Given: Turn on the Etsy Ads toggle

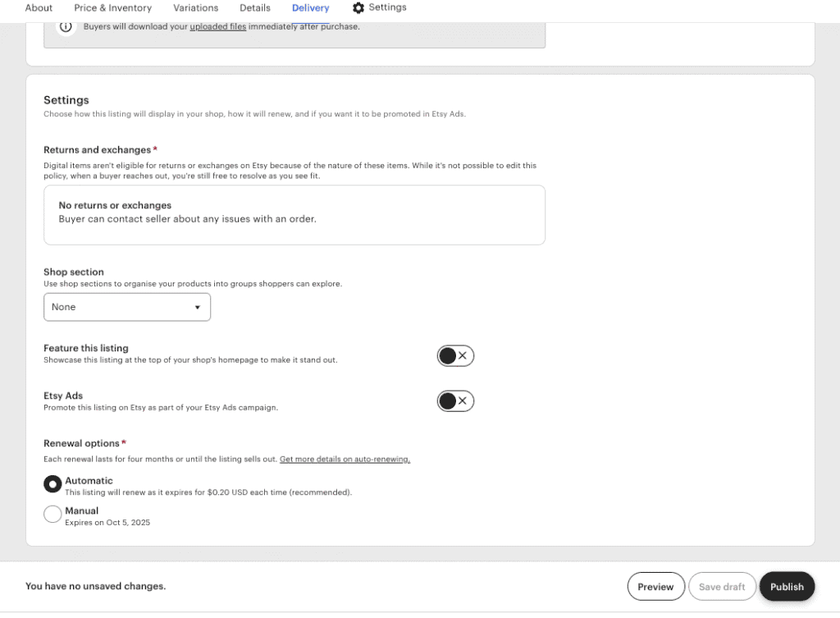Looking at the screenshot, I should coord(455,401).
